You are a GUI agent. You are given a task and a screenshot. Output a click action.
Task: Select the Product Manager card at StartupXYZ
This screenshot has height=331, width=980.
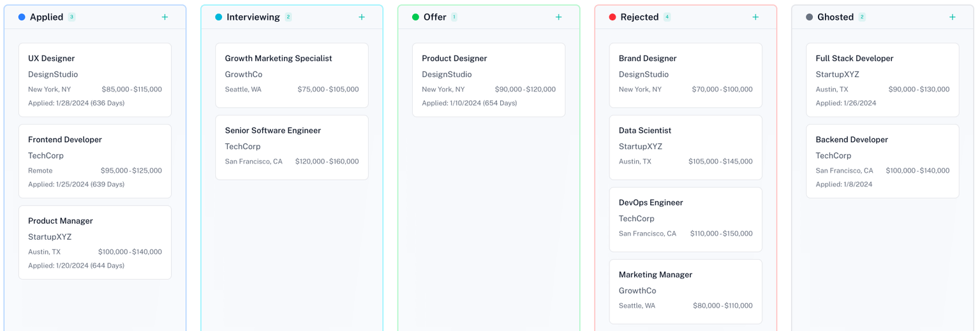[x=94, y=242]
